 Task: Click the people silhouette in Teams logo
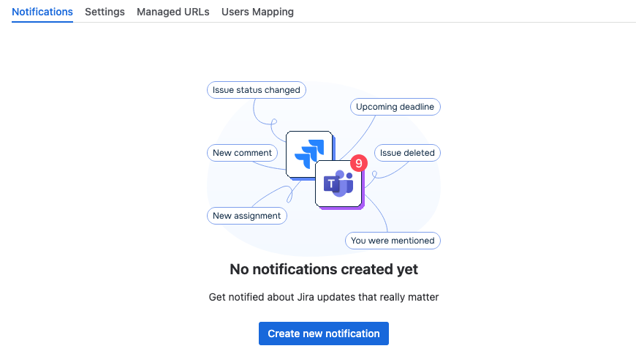[x=346, y=183]
